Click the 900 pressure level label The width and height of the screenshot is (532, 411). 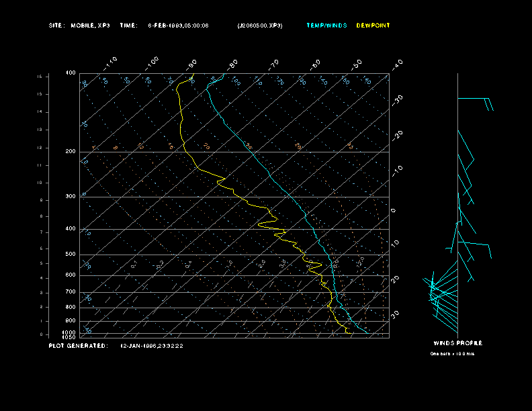(x=71, y=320)
